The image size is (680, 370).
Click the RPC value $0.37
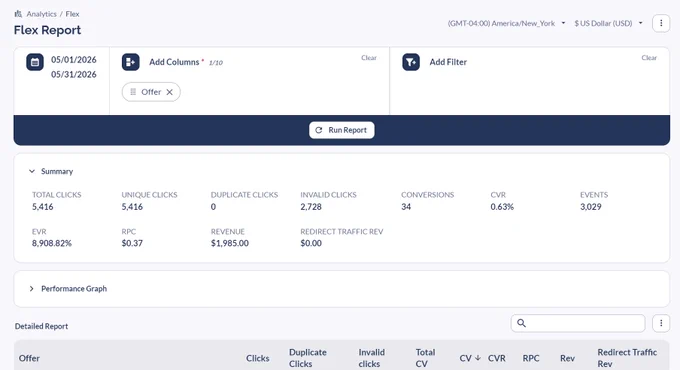click(x=132, y=243)
